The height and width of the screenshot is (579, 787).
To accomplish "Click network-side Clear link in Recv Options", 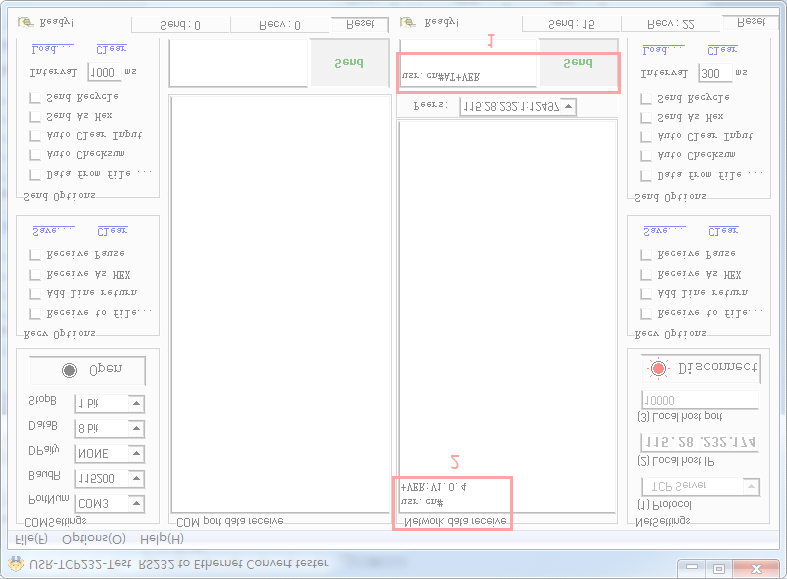I will 723,231.
